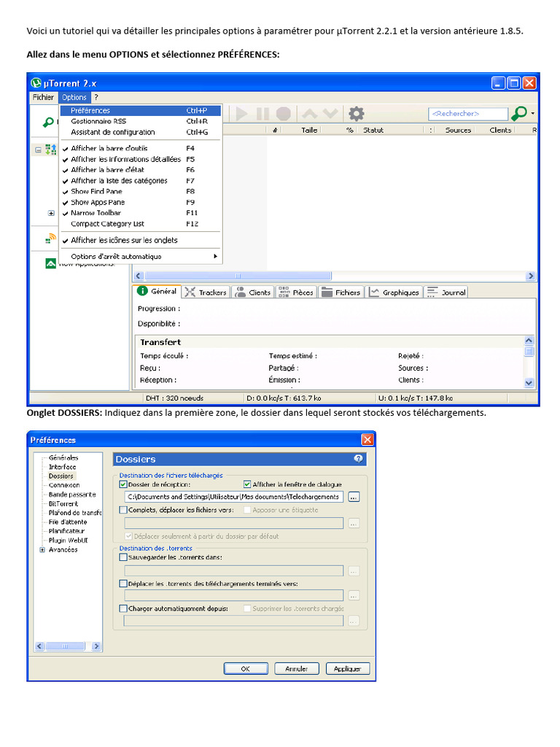Select the Torrents arrows icon in sidebar

coord(50,150)
